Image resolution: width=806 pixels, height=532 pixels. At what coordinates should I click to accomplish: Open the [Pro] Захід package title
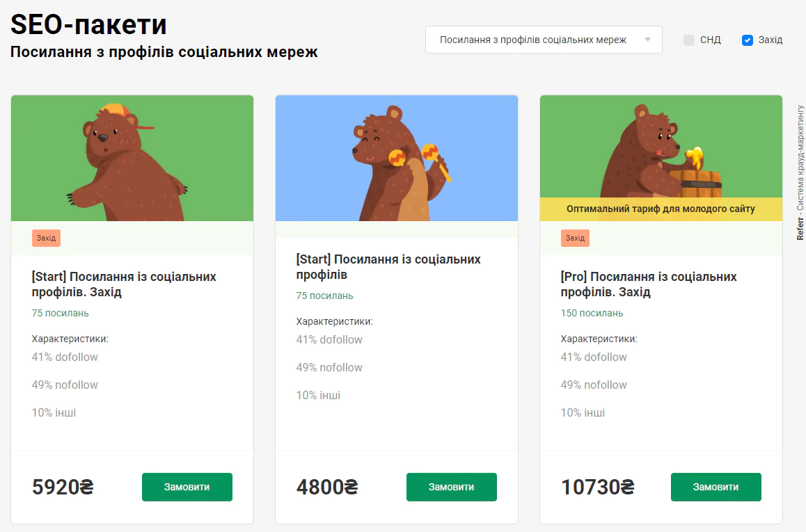(x=649, y=284)
